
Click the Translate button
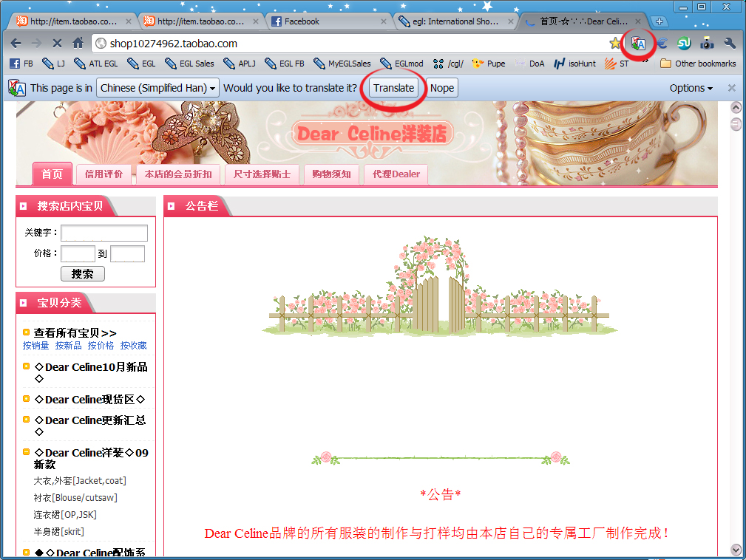(x=393, y=88)
